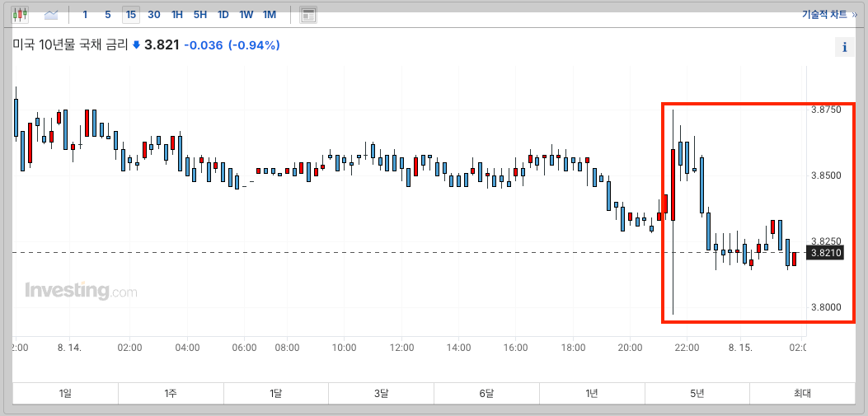Select the 1W interval

246,15
